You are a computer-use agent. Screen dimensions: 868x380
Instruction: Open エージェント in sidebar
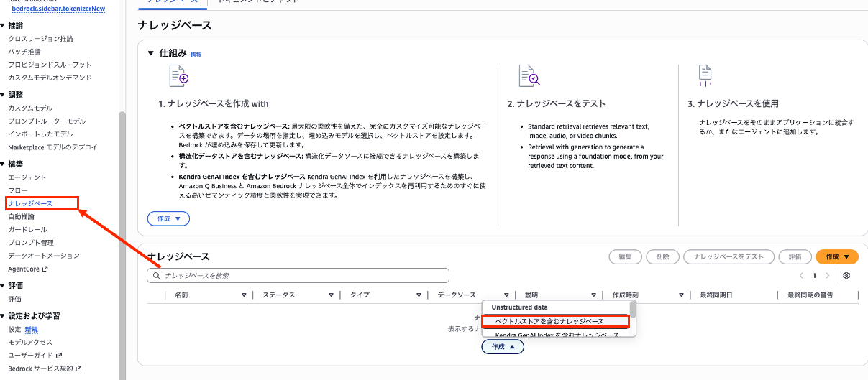point(27,177)
